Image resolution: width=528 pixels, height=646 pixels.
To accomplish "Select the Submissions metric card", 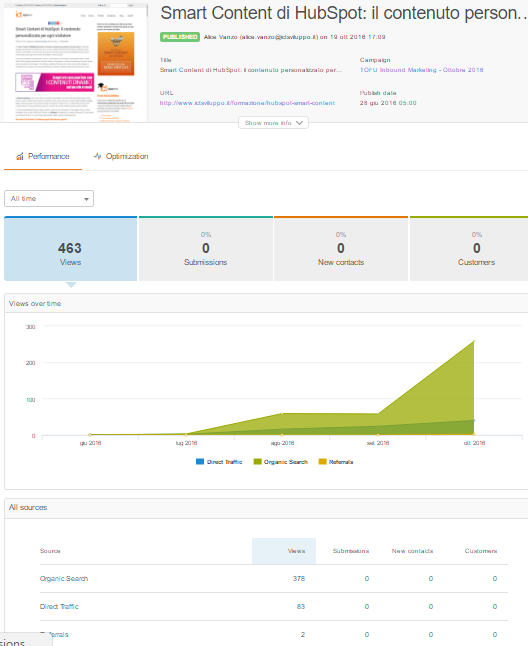I will (206, 249).
